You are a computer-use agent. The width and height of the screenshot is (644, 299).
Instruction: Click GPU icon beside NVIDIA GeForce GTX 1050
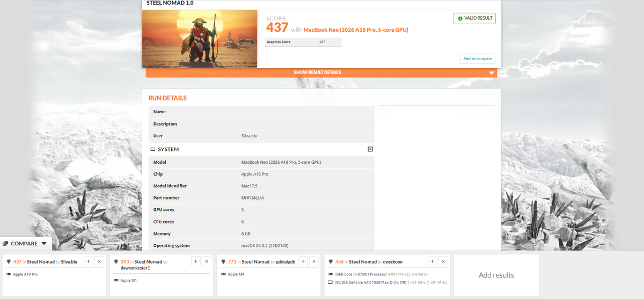pyautogui.click(x=331, y=282)
